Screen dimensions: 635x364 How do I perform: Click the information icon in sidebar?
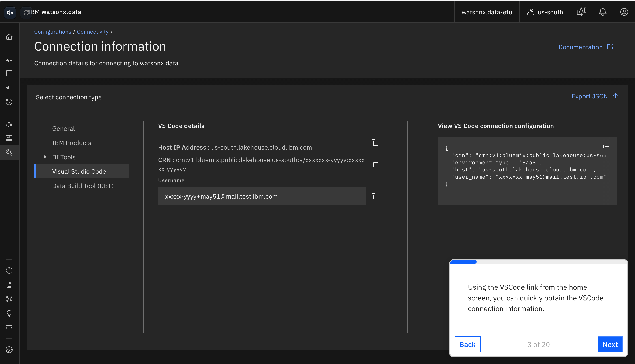tap(9, 270)
